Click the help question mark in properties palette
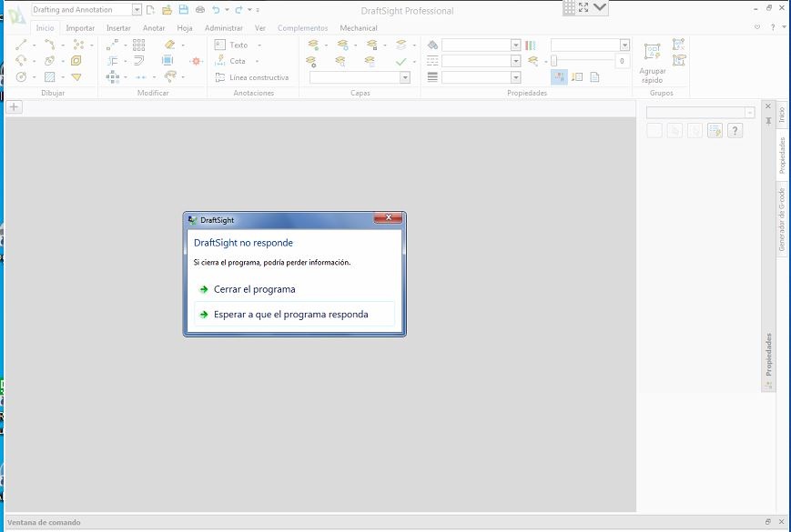This screenshot has width=791, height=532. coord(735,130)
